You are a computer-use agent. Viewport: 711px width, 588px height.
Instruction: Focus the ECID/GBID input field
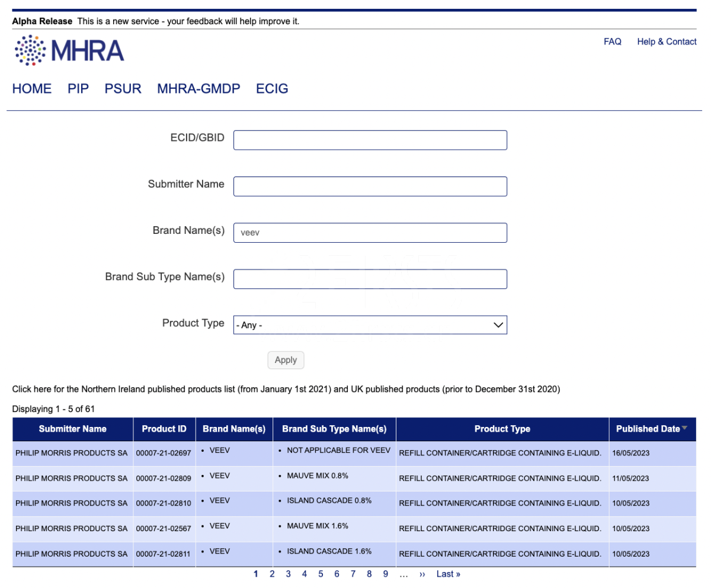point(370,140)
